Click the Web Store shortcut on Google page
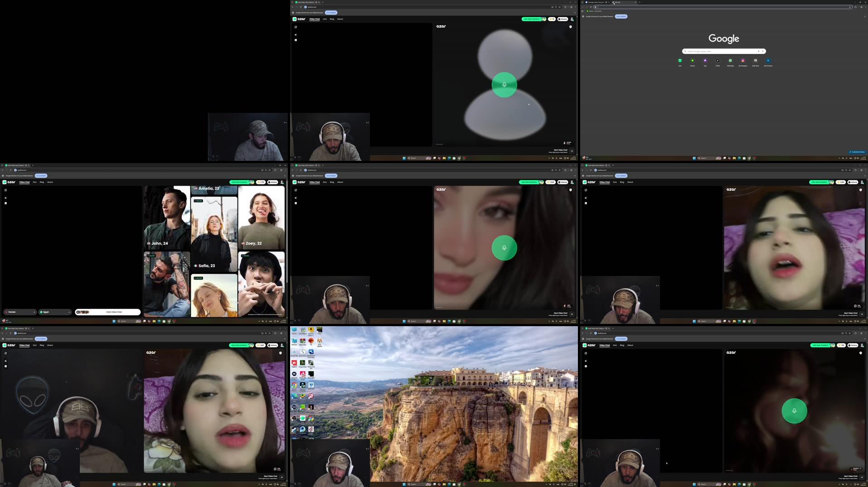Viewport: 868px width, 487px height. (756, 61)
